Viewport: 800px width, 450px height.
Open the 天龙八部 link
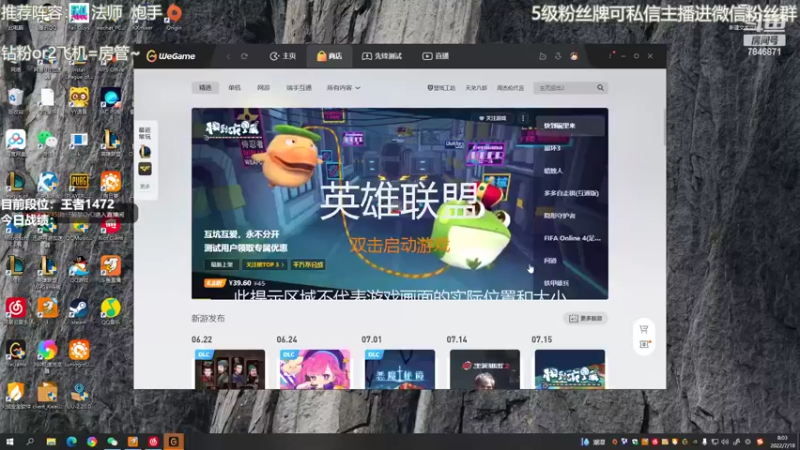pyautogui.click(x=476, y=88)
